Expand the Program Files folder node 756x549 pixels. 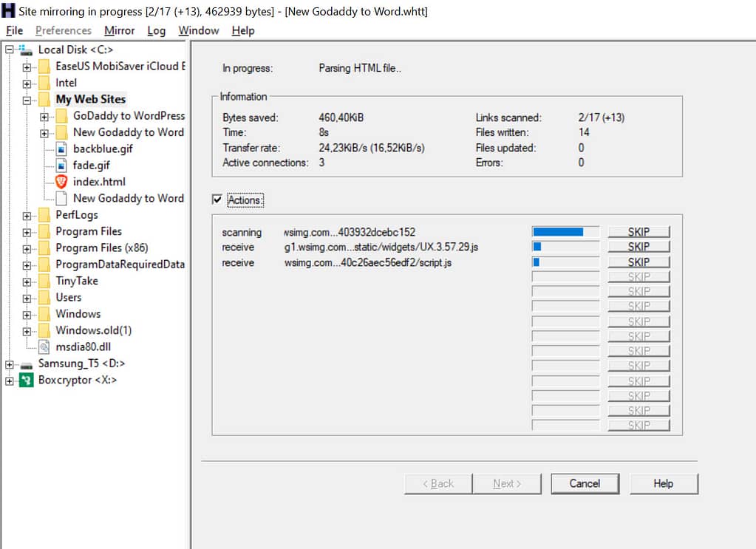pos(27,231)
